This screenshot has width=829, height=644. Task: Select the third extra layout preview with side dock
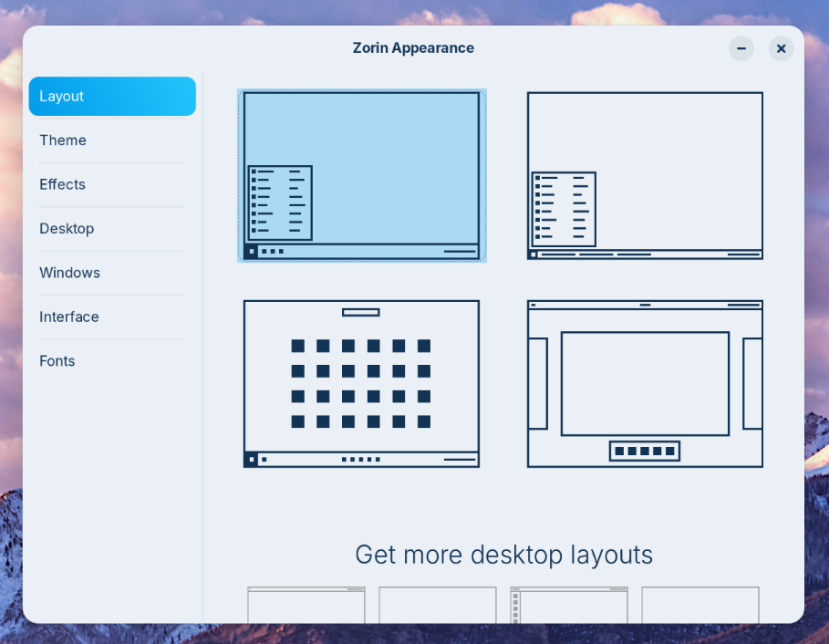(x=569, y=605)
